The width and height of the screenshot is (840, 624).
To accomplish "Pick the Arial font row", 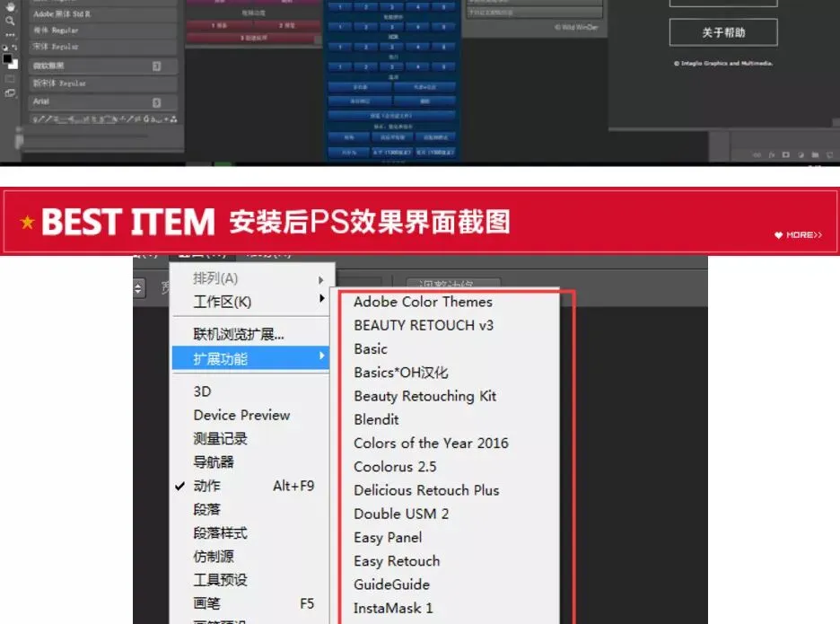I will [x=103, y=101].
